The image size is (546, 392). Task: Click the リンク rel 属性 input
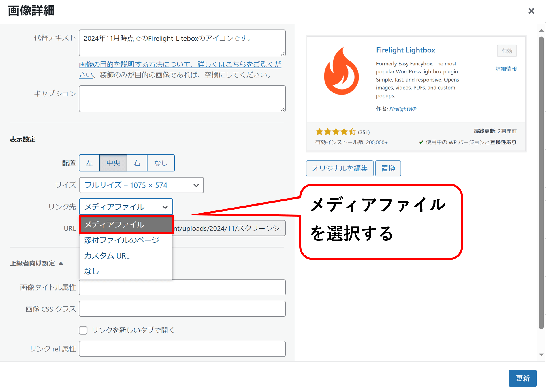tap(182, 349)
